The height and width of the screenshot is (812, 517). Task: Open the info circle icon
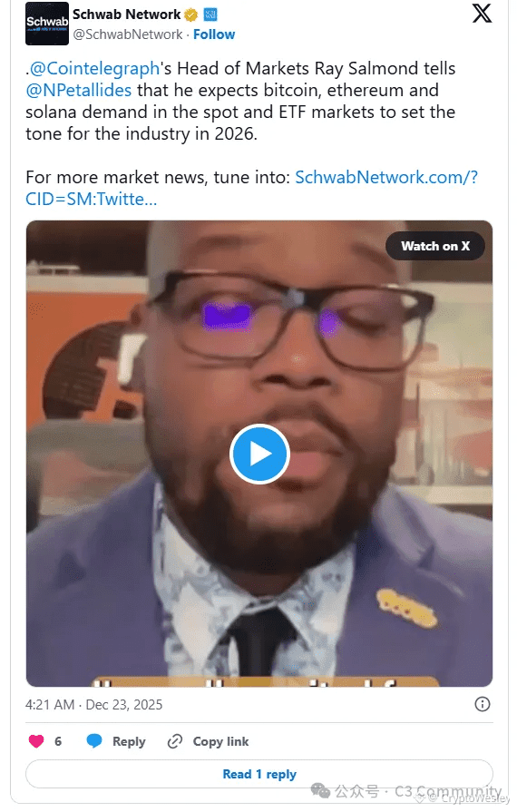point(483,704)
